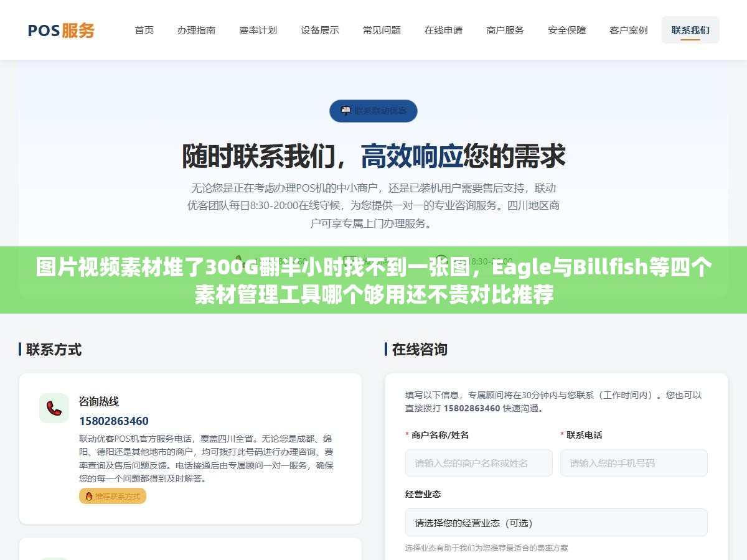Click hint text 选择业态有助于我们为您推荐最适合的费率方案
The image size is (747, 560).
point(486,548)
